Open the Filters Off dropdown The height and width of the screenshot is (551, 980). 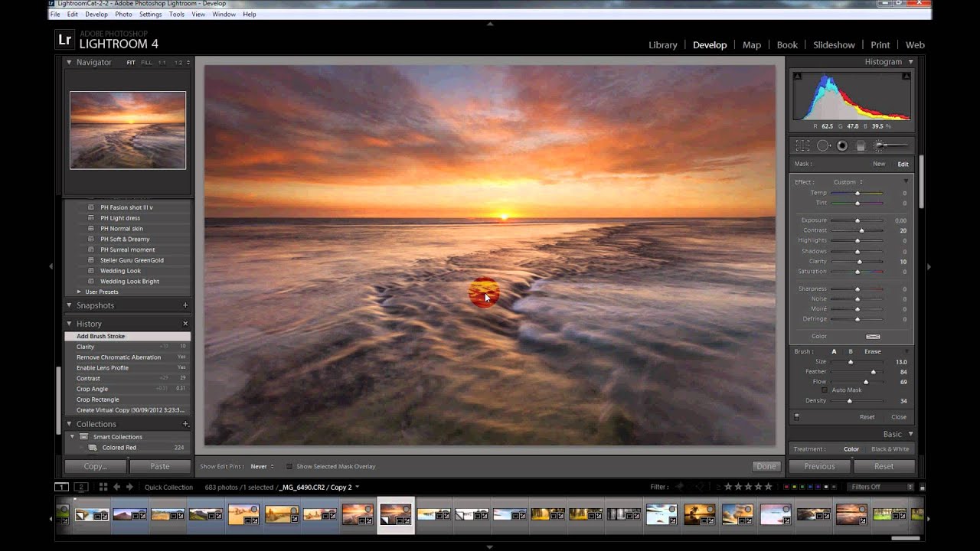tap(881, 487)
